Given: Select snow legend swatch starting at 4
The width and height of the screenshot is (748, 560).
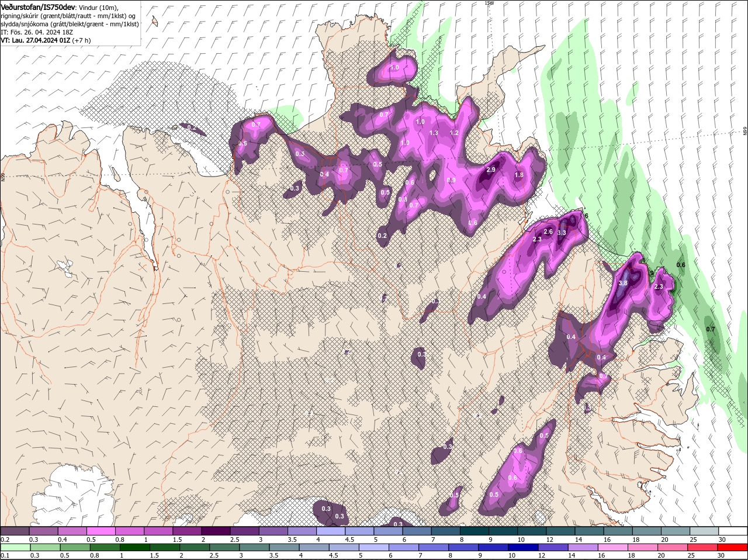Looking at the screenshot, I should pyautogui.click(x=331, y=531).
